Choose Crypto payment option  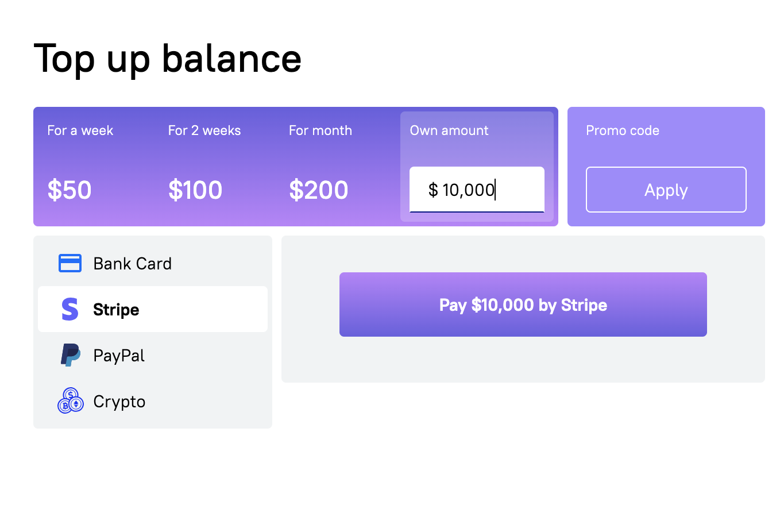click(153, 401)
